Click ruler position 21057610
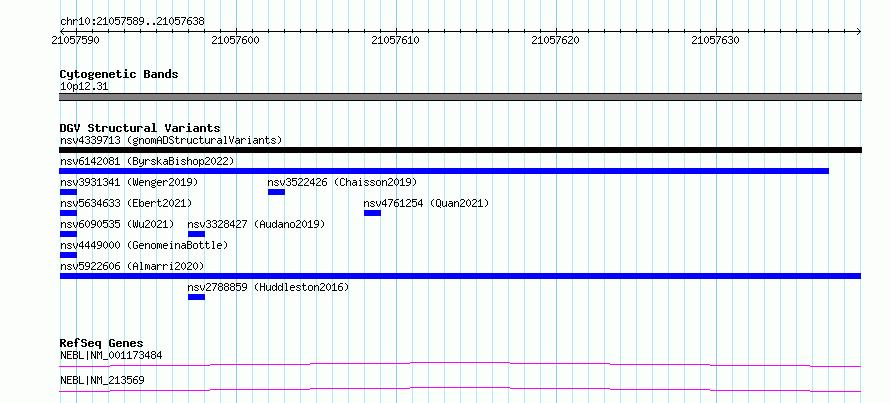The image size is (890, 403). (396, 40)
